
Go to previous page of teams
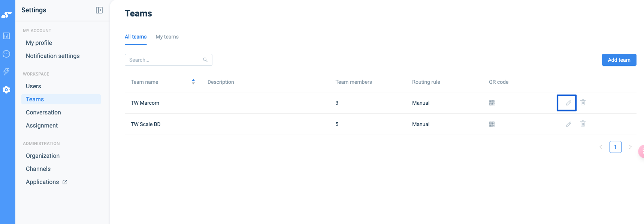coord(601,147)
